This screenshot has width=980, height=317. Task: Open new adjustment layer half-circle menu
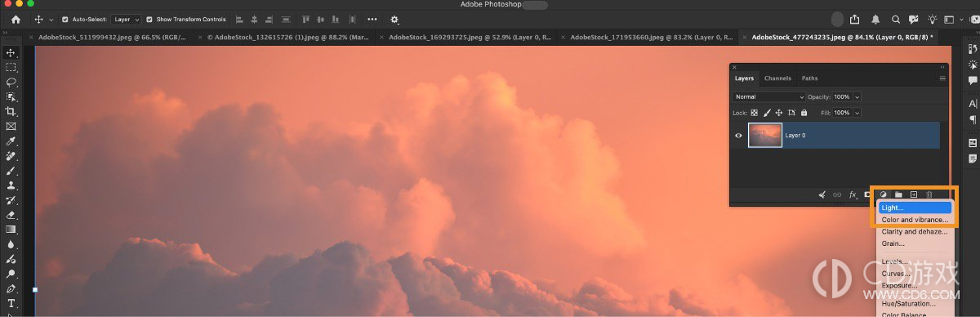coord(883,194)
